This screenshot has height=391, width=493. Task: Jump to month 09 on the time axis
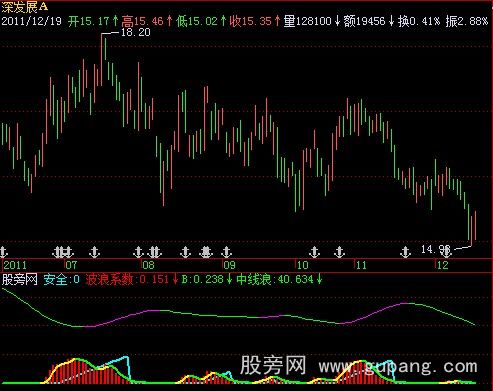pyautogui.click(x=229, y=265)
